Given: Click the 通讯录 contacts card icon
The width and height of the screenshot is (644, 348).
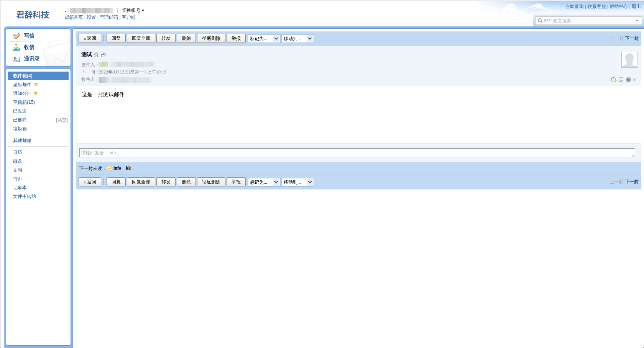Looking at the screenshot, I should point(16,59).
